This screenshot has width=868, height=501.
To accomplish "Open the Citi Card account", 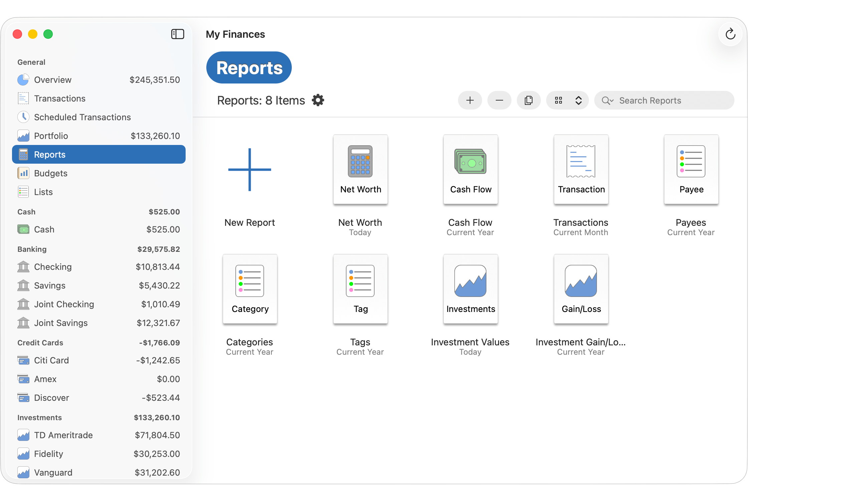I will pos(52,360).
